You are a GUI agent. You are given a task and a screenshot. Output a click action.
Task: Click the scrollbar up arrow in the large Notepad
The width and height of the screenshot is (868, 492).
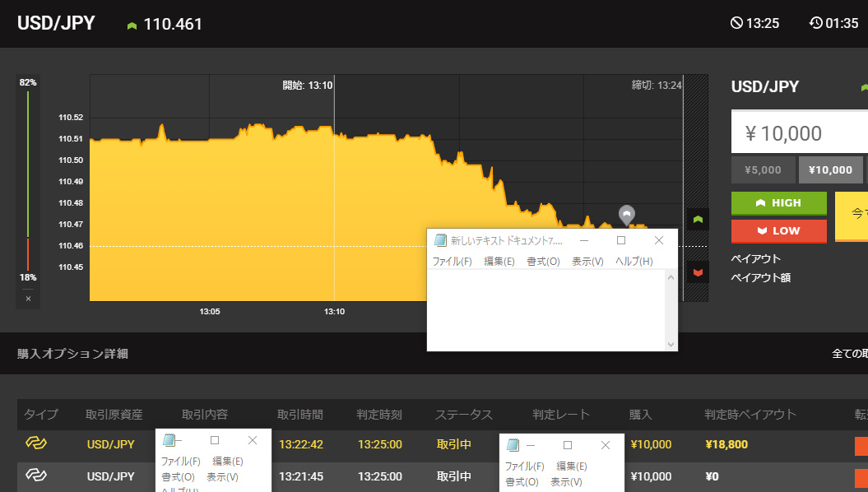coord(671,277)
